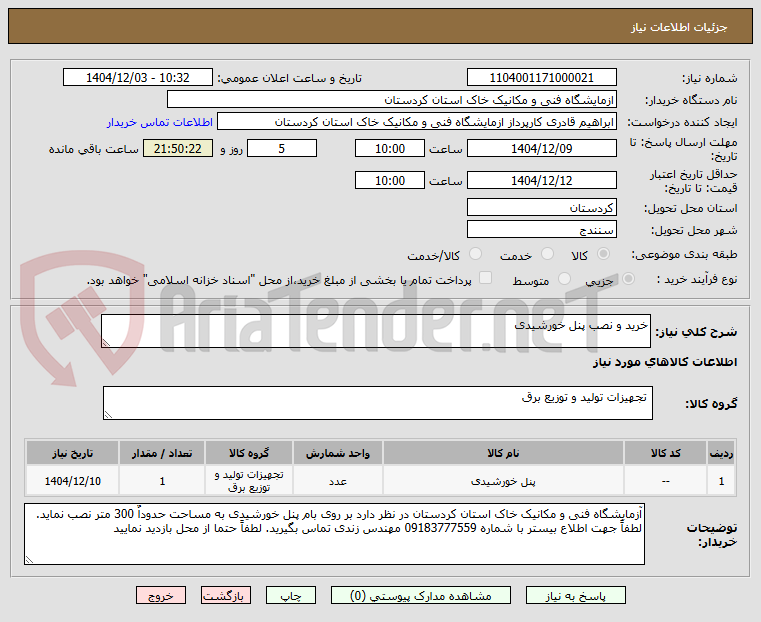Click the response deadline time 10:00 field
This screenshot has width=761, height=622.
coord(390,148)
